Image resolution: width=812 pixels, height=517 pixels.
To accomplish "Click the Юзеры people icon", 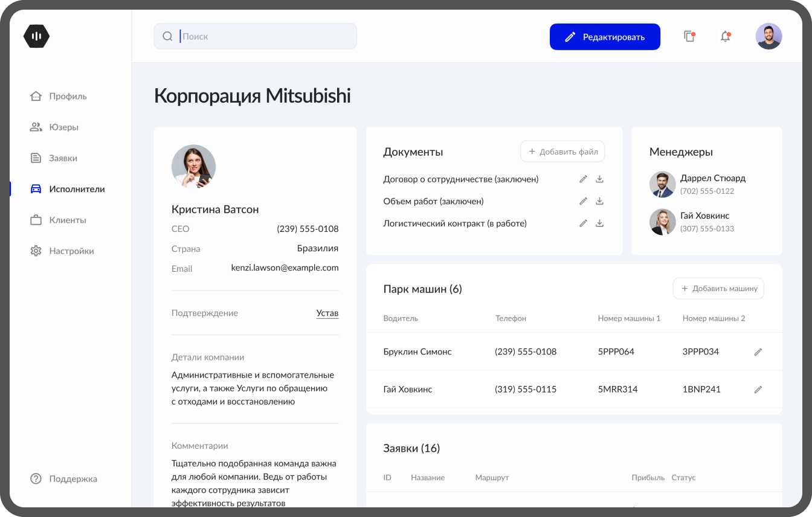I will (x=36, y=127).
